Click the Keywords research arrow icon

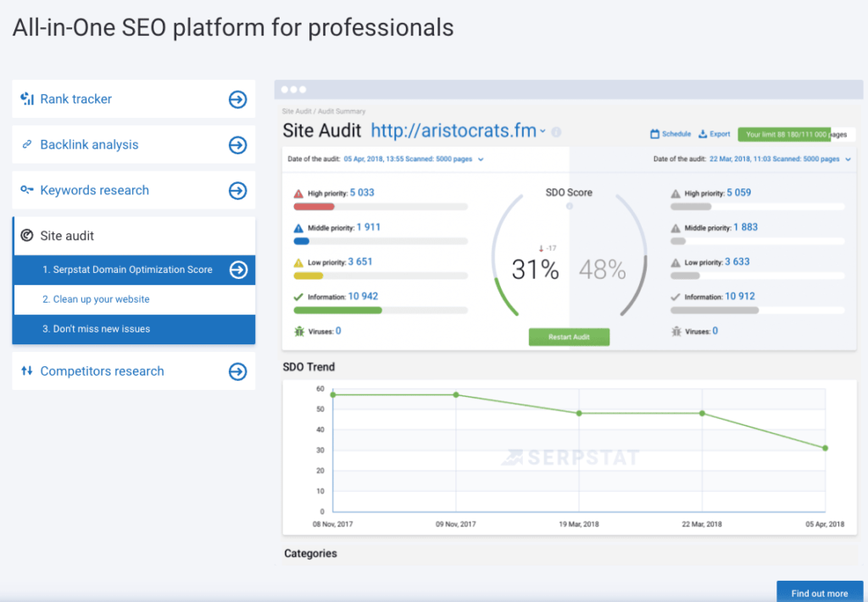click(237, 191)
